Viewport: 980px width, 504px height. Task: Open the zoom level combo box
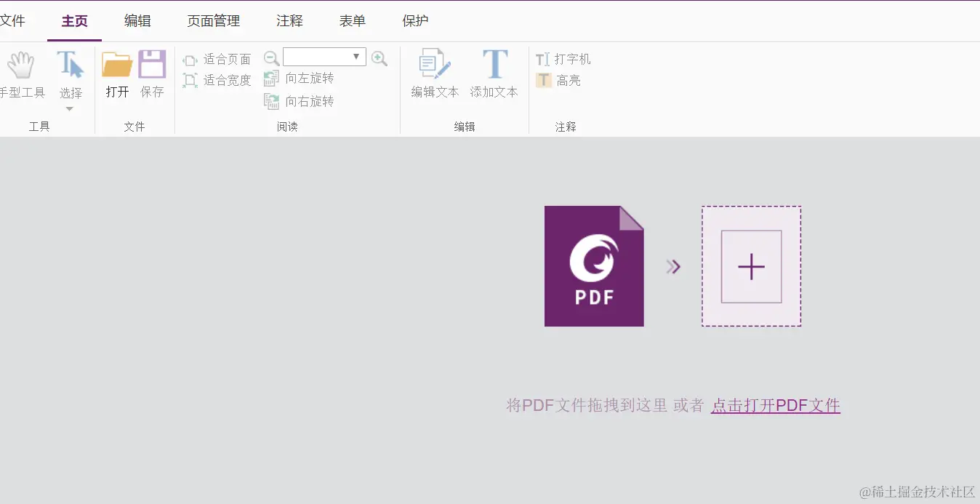point(324,57)
